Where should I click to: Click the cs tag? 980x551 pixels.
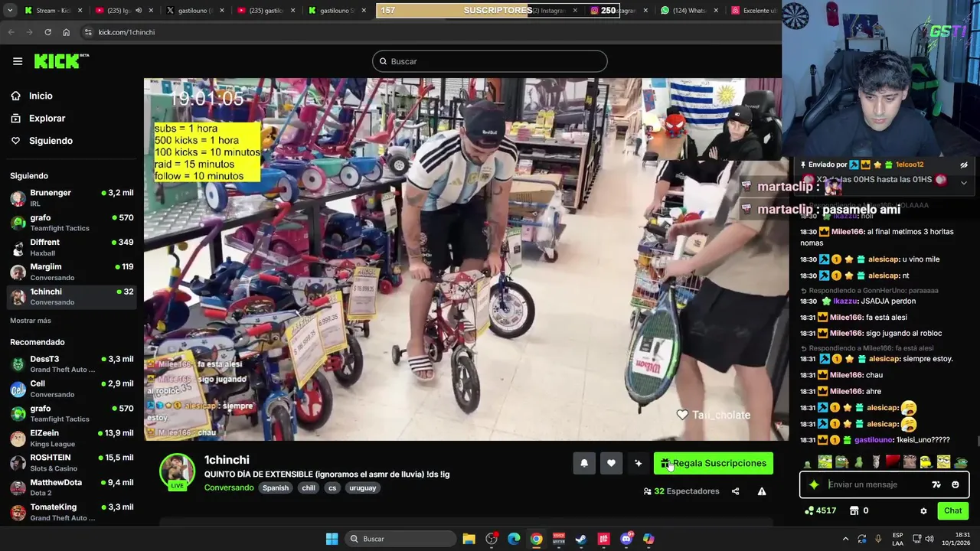[x=332, y=487]
